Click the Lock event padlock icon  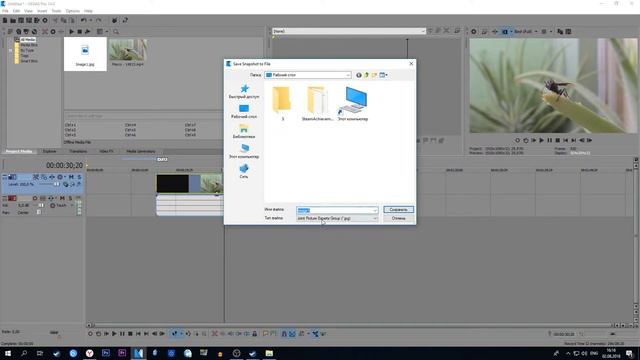255,334
